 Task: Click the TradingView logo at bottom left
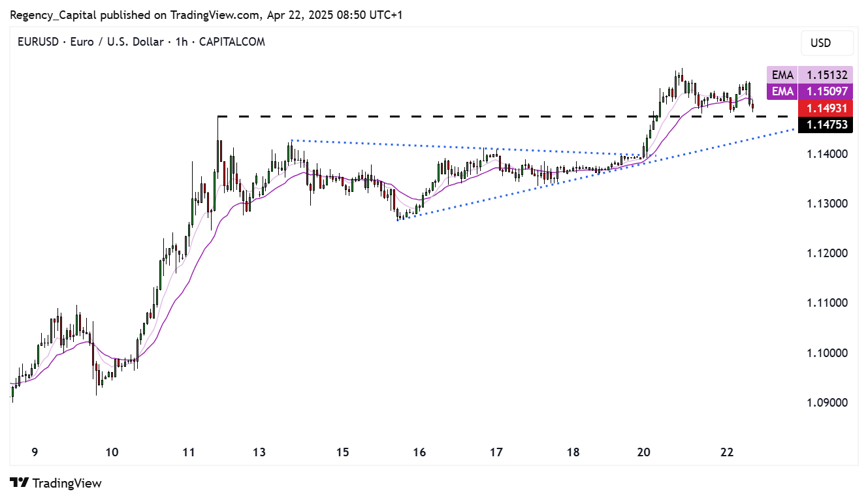tap(56, 483)
